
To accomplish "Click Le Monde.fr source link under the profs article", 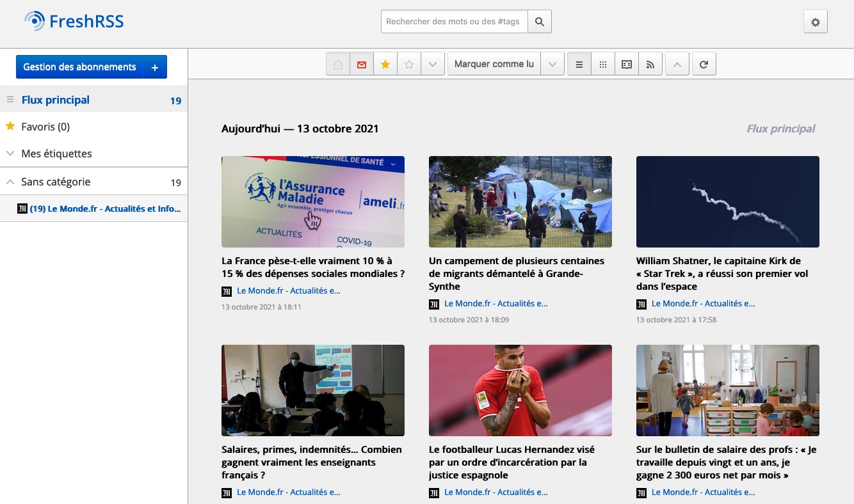I will click(704, 492).
